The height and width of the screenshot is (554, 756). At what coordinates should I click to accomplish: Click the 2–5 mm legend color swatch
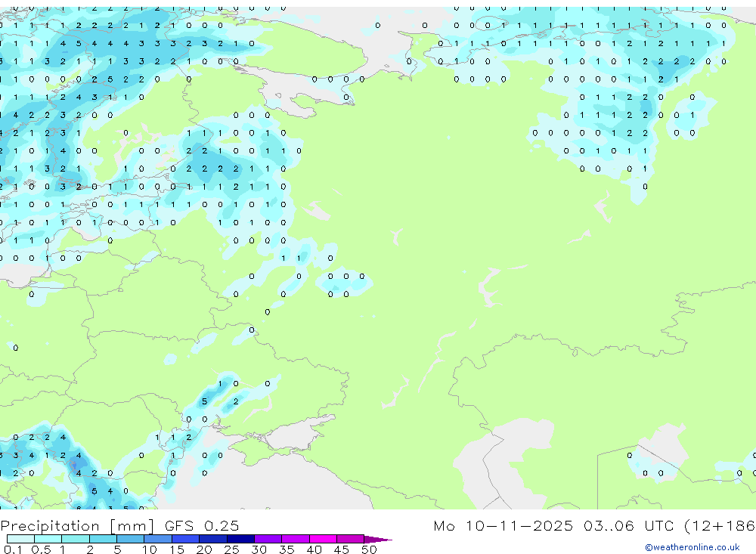point(103,539)
